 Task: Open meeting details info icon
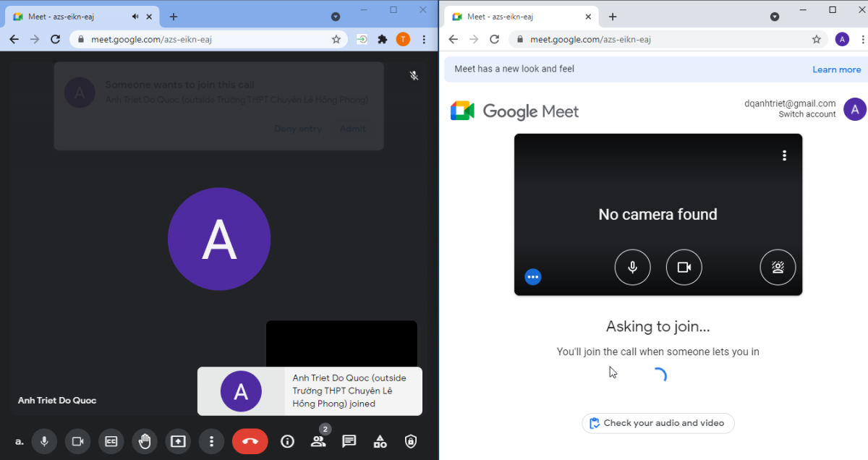(x=287, y=441)
